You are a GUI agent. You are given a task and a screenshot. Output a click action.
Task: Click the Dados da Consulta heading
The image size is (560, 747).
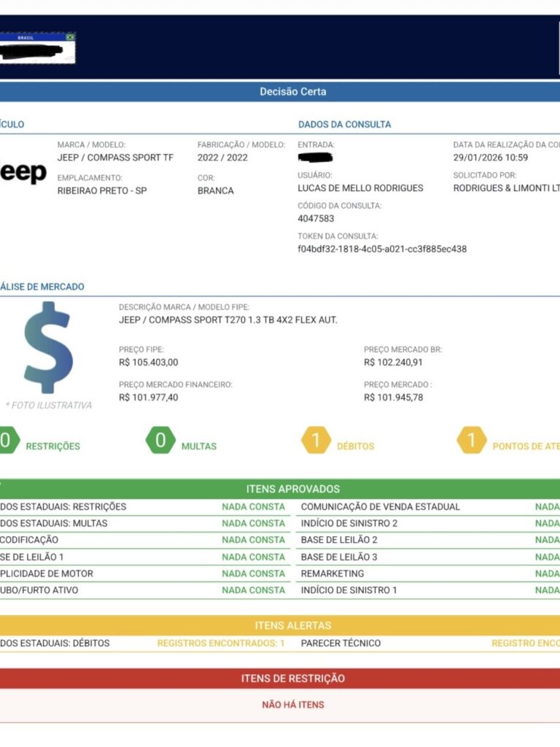(x=344, y=124)
